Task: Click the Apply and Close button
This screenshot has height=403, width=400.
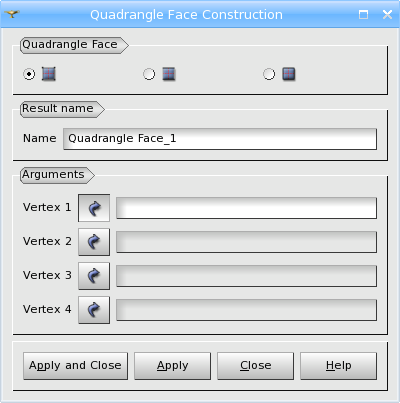Action: (x=75, y=366)
